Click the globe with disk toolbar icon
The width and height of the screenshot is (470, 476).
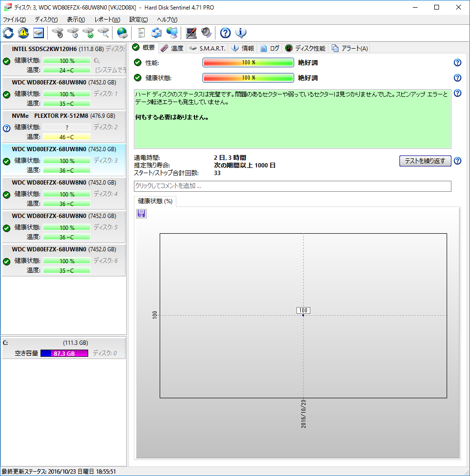click(122, 33)
